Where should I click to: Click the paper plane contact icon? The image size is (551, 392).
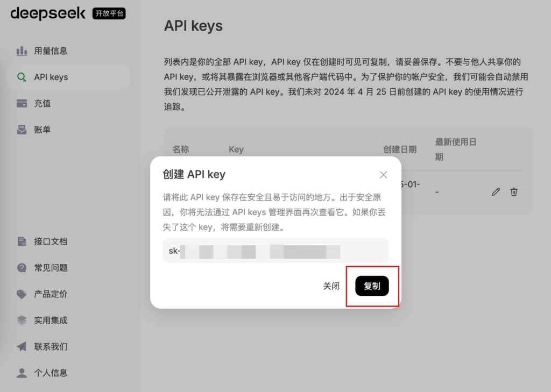coord(22,347)
